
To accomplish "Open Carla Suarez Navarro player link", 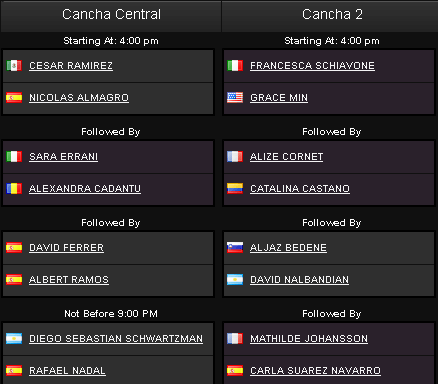I will coord(316,371).
